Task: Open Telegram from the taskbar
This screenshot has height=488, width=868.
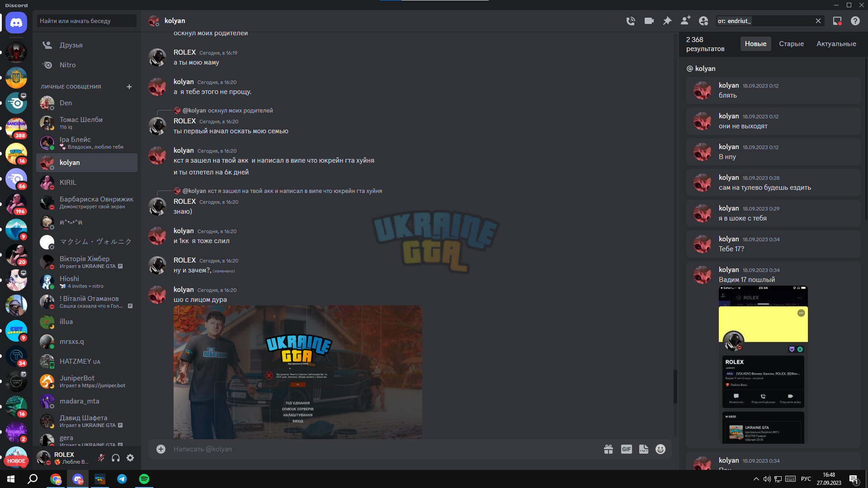Action: click(122, 479)
